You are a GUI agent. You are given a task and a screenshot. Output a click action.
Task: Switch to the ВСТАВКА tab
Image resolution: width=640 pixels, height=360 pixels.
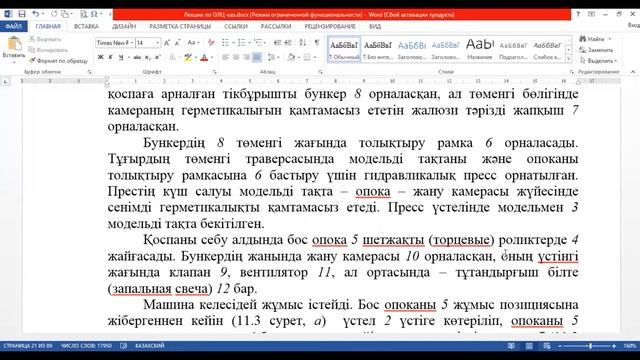(86, 26)
